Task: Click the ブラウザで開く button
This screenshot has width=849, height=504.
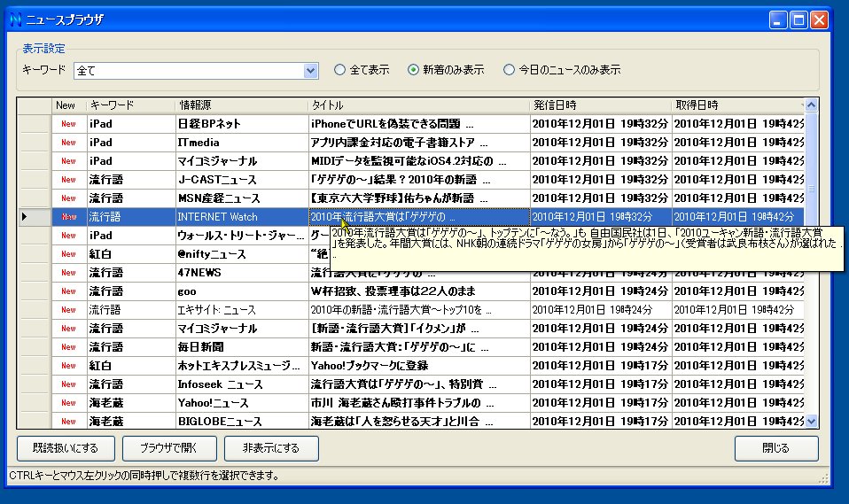Action: [169, 448]
